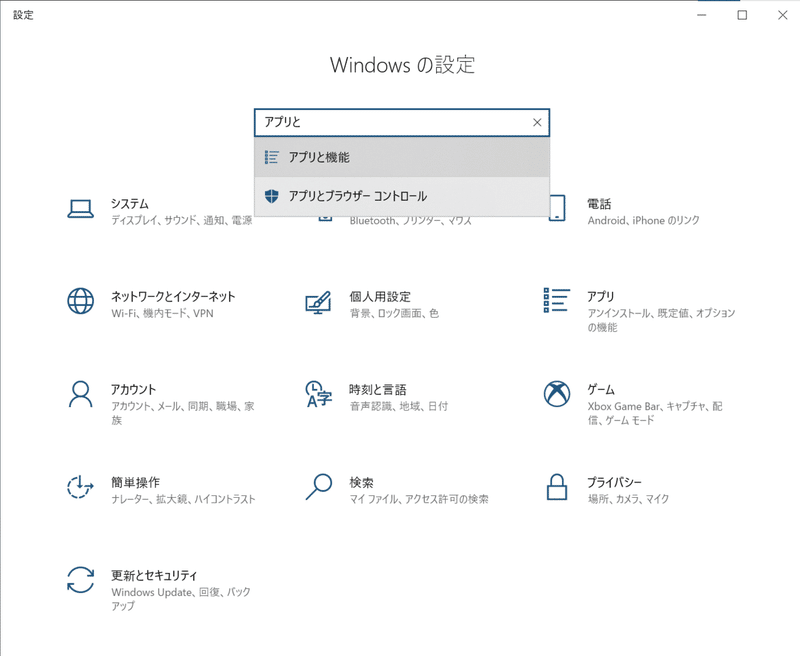Click the ディスプレイ、サウンド、通知、電源 description
The height and width of the screenshot is (656, 800).
[182, 220]
